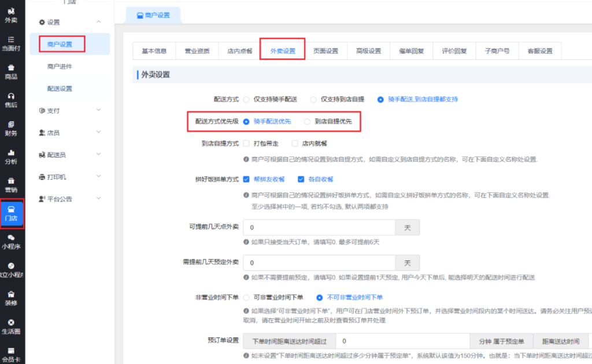The image size is (592, 364).
Task: Click the 装修 decoration icon
Action: (12, 298)
